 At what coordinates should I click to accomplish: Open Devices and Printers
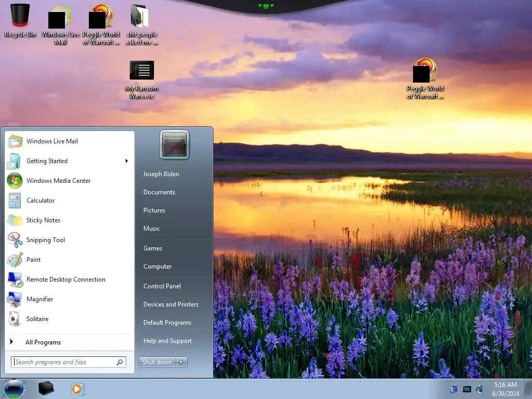[x=171, y=304]
